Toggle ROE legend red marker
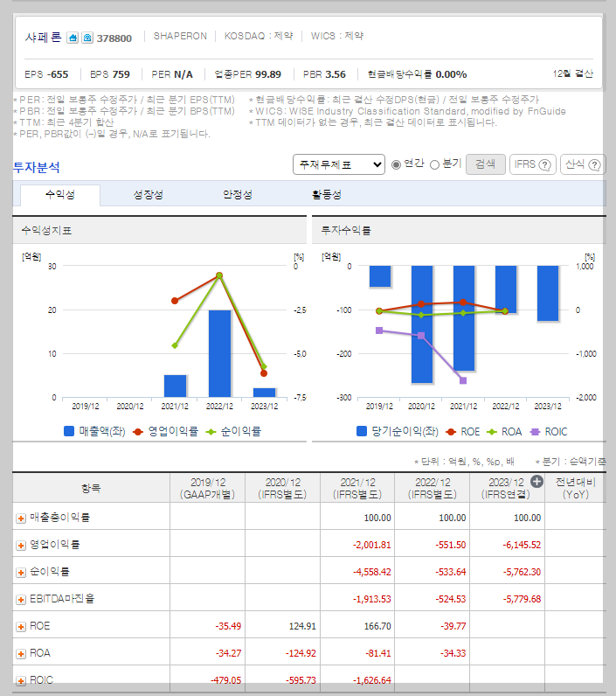 [x=451, y=431]
